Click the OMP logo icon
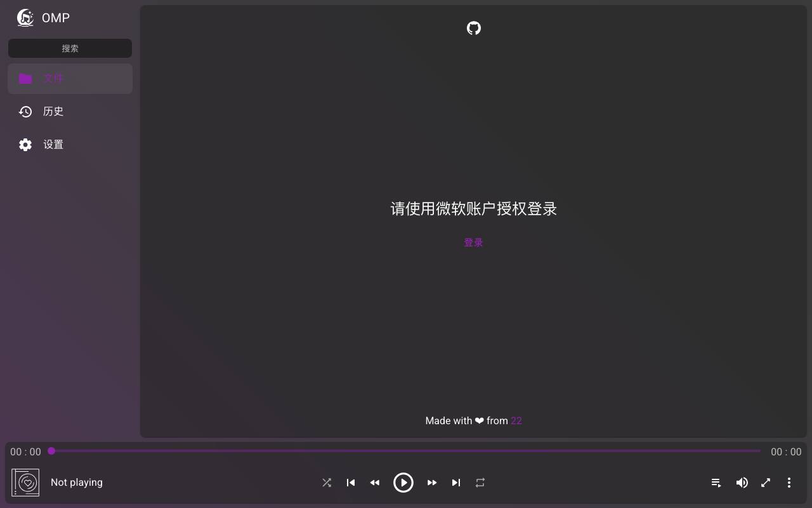812x508 pixels. click(25, 18)
